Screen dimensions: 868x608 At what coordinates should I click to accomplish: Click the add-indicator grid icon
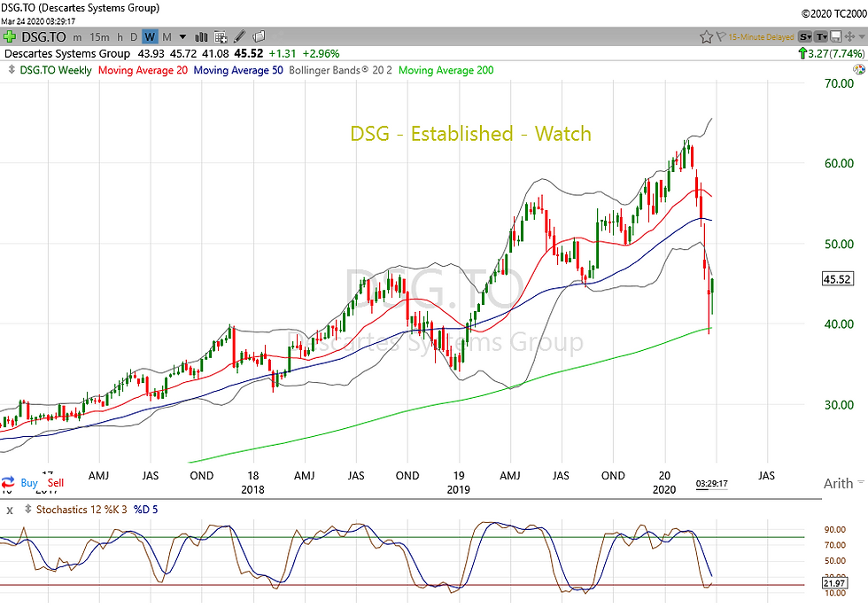click(x=221, y=37)
